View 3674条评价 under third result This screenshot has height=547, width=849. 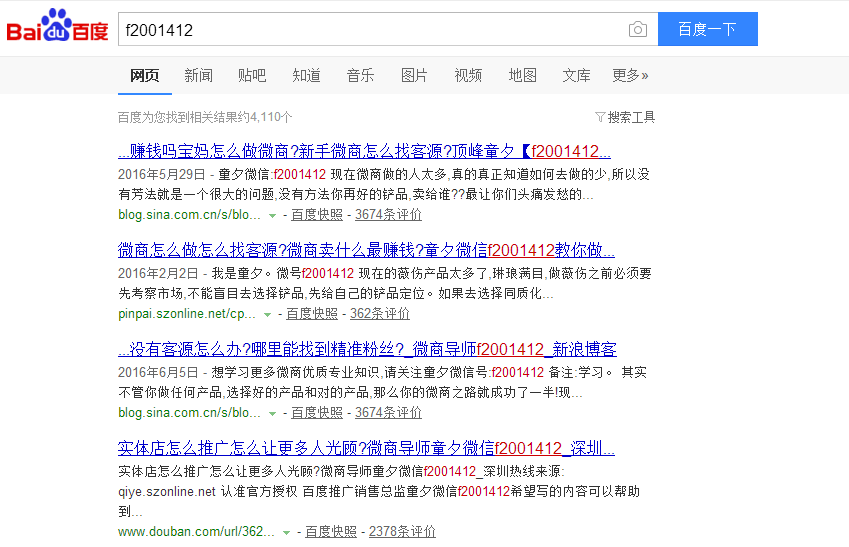(x=388, y=413)
